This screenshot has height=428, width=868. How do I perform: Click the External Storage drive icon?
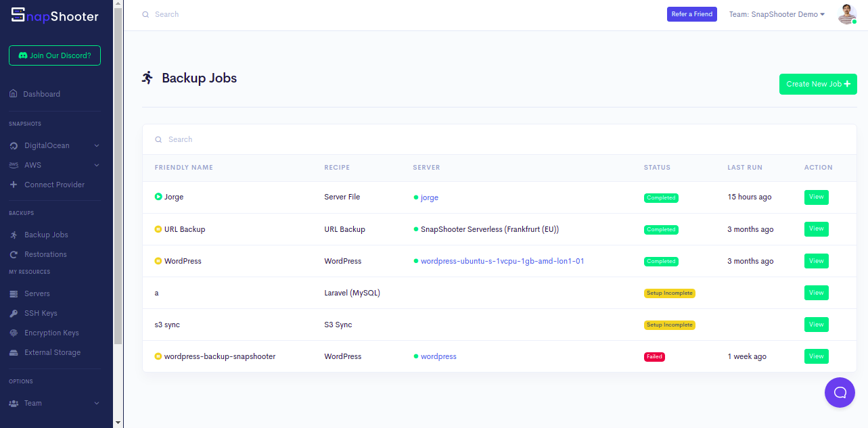(14, 352)
